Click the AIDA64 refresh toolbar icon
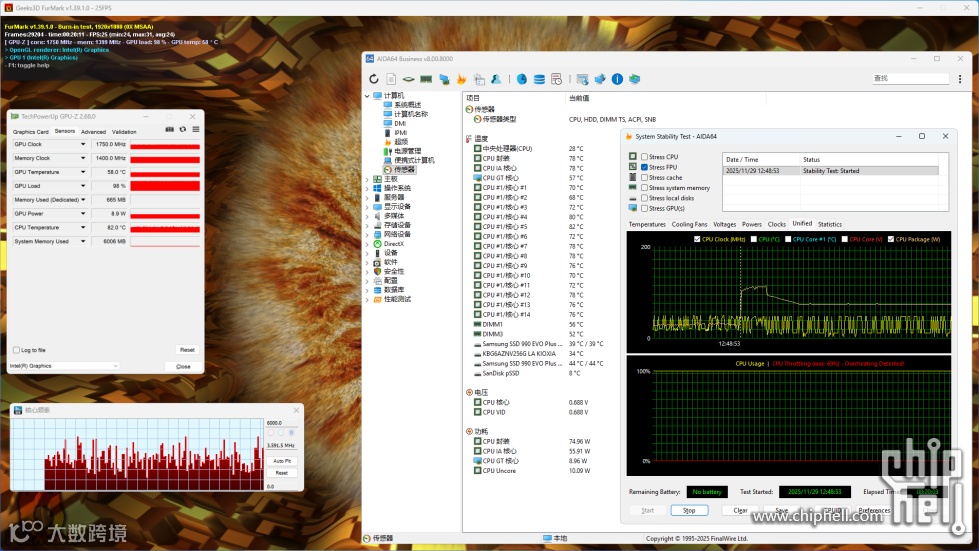The image size is (979, 551). (373, 79)
